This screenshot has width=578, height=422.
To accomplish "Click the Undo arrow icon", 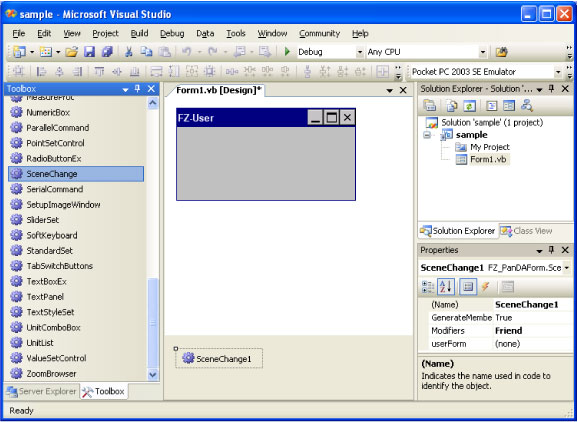I will [x=187, y=52].
